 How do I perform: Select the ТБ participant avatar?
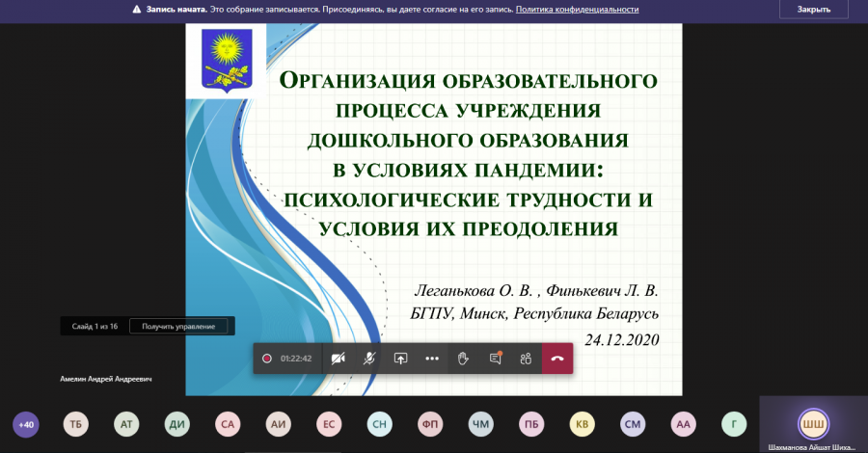pyautogui.click(x=76, y=425)
